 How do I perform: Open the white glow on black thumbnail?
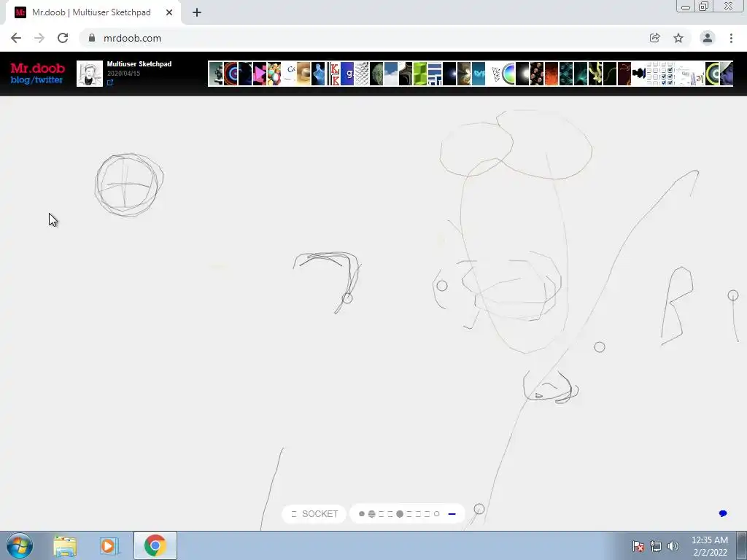[522, 74]
